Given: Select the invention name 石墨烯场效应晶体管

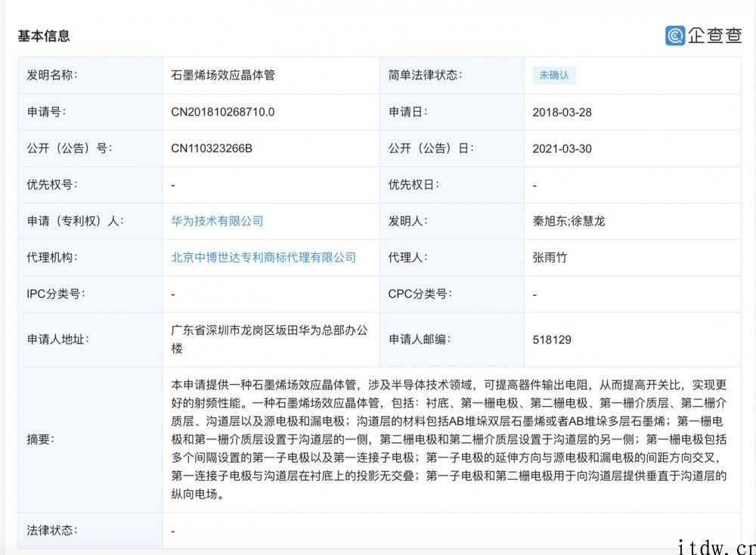Looking at the screenshot, I should pos(222,76).
